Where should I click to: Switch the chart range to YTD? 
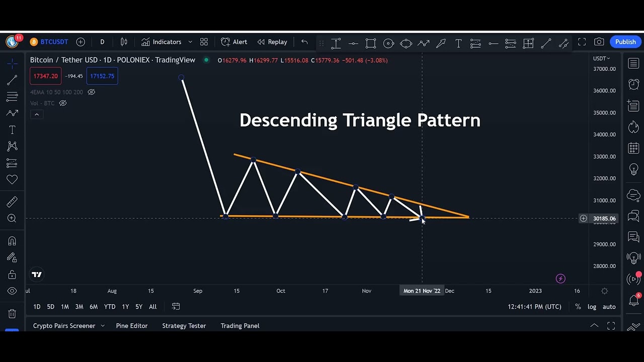[x=110, y=307]
